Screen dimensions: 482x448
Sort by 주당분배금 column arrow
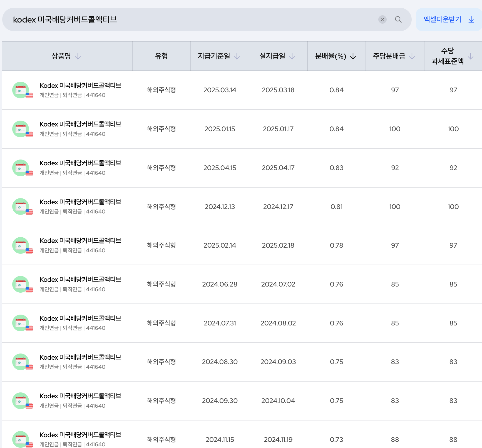(412, 56)
